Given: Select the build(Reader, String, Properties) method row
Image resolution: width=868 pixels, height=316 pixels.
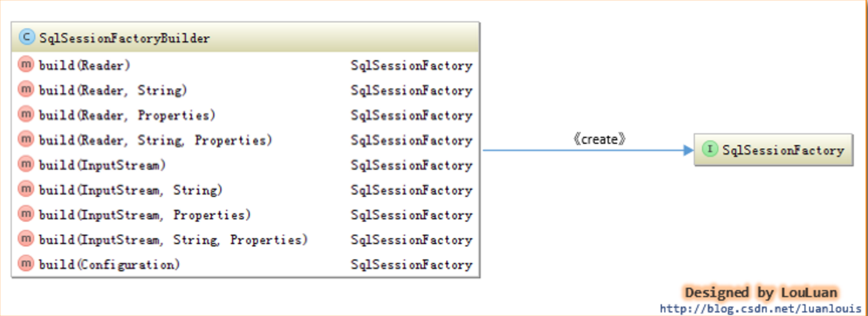Looking at the screenshot, I should (x=246, y=140).
